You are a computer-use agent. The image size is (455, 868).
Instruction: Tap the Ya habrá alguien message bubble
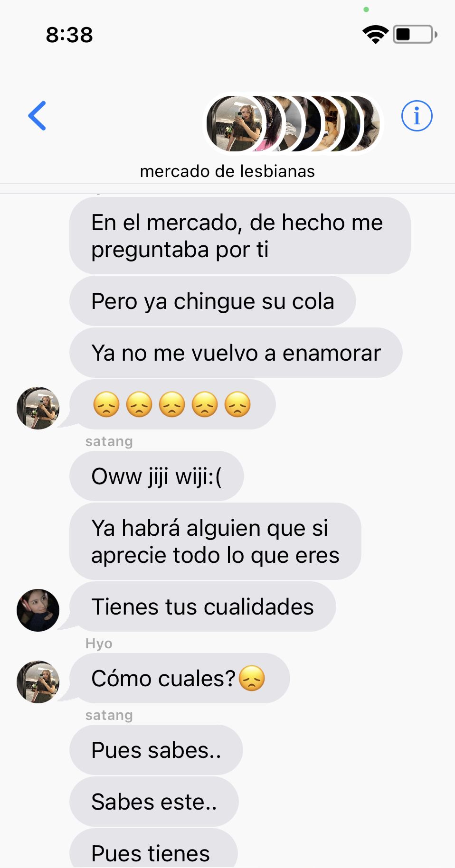215,541
